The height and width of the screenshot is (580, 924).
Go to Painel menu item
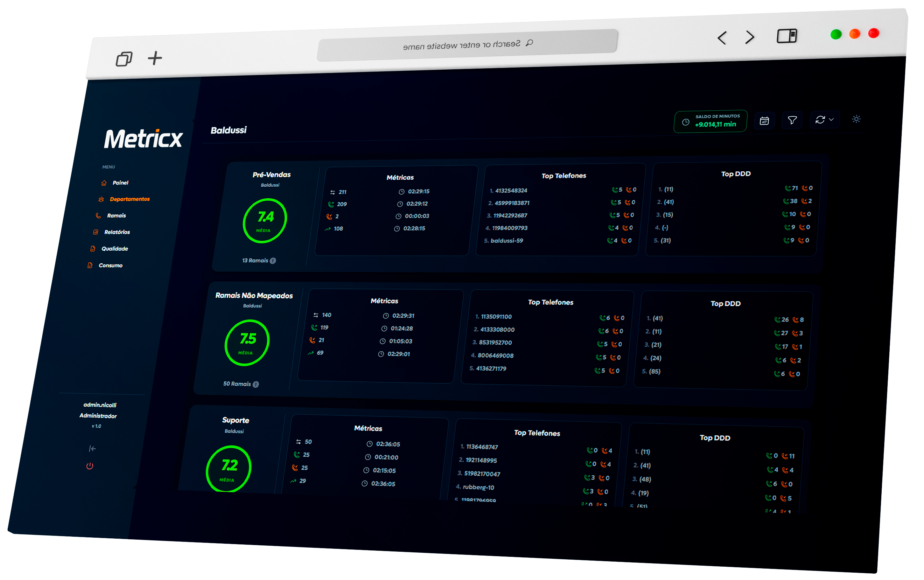click(120, 183)
